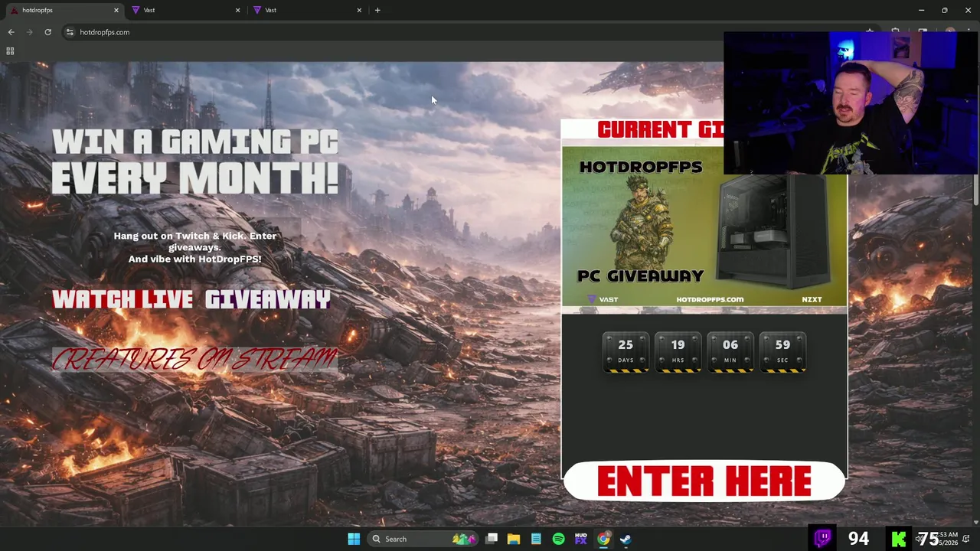
Task: Click the WATCH LIVE link
Action: (122, 299)
